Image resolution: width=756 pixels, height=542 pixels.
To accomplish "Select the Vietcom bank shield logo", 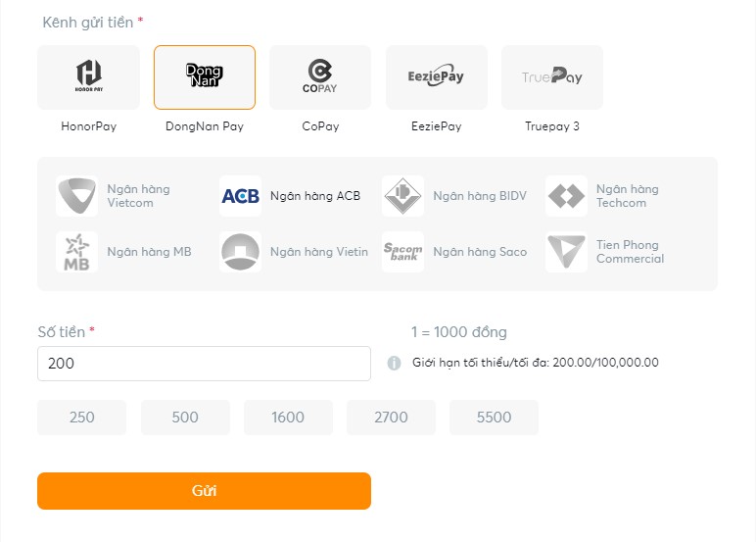I will tap(77, 196).
